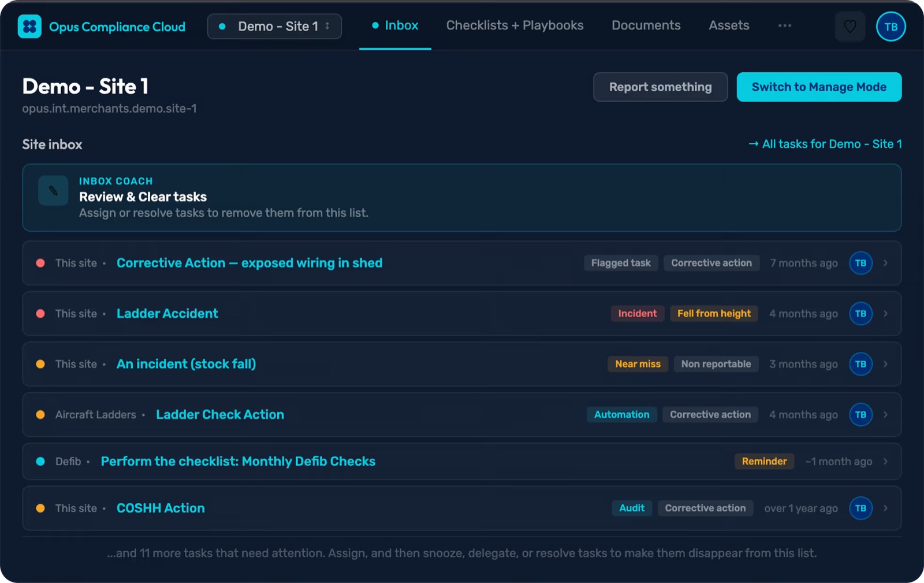
Task: Click the red Incident tag
Action: click(x=638, y=314)
